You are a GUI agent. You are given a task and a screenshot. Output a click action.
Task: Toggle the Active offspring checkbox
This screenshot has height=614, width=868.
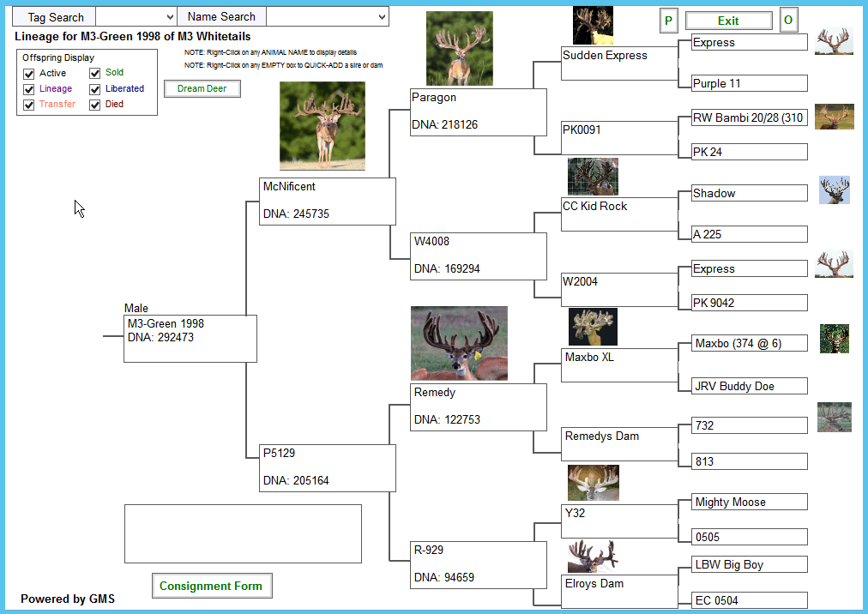point(29,74)
